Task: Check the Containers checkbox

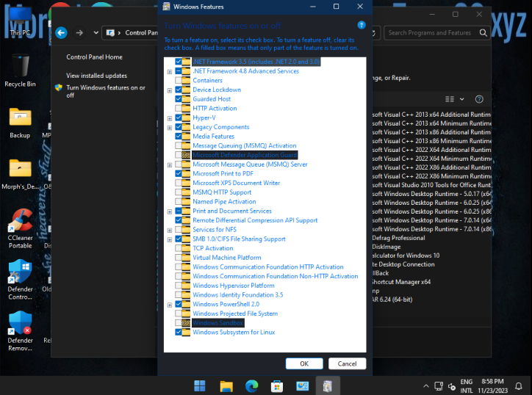Action: [179, 80]
